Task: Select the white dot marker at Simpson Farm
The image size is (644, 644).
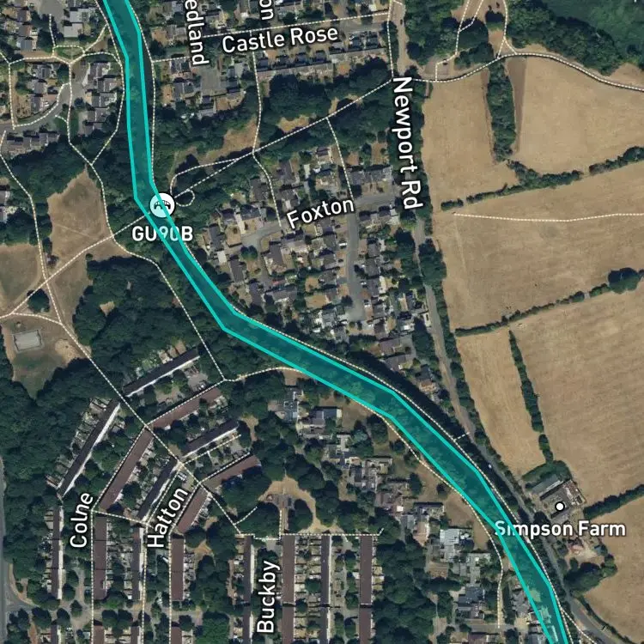Action: [x=559, y=507]
